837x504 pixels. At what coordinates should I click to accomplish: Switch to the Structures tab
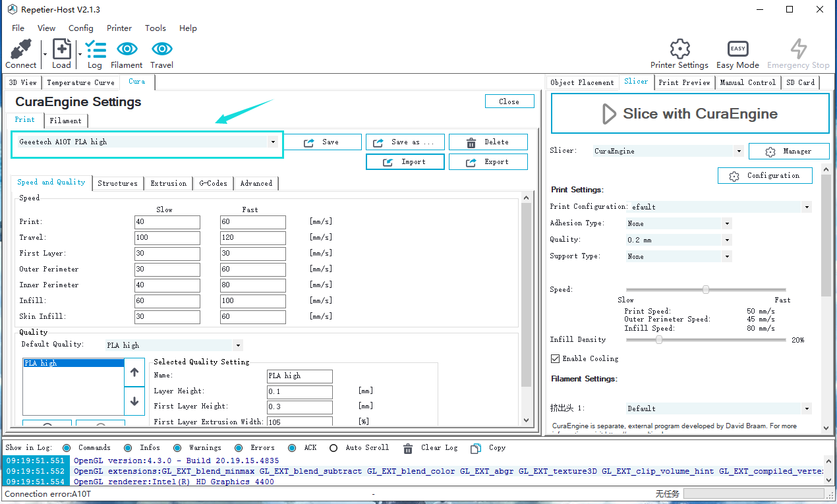(x=117, y=183)
